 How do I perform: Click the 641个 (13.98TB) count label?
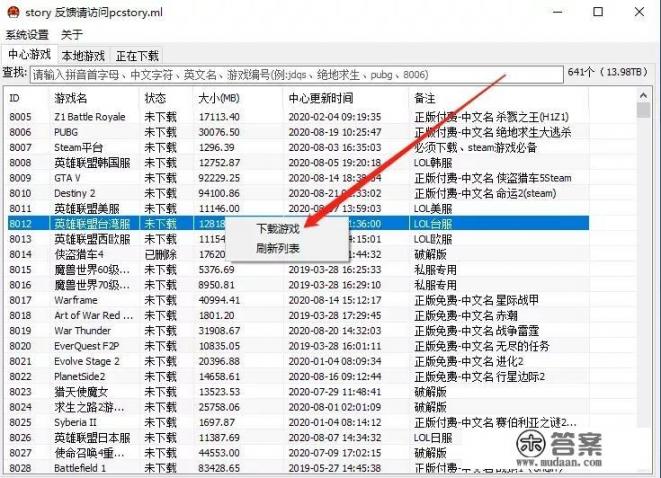click(x=607, y=72)
